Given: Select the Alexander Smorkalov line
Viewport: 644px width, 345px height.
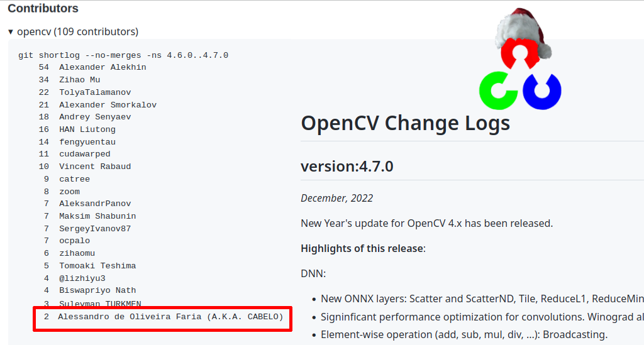Looking at the screenshot, I should pos(108,105).
